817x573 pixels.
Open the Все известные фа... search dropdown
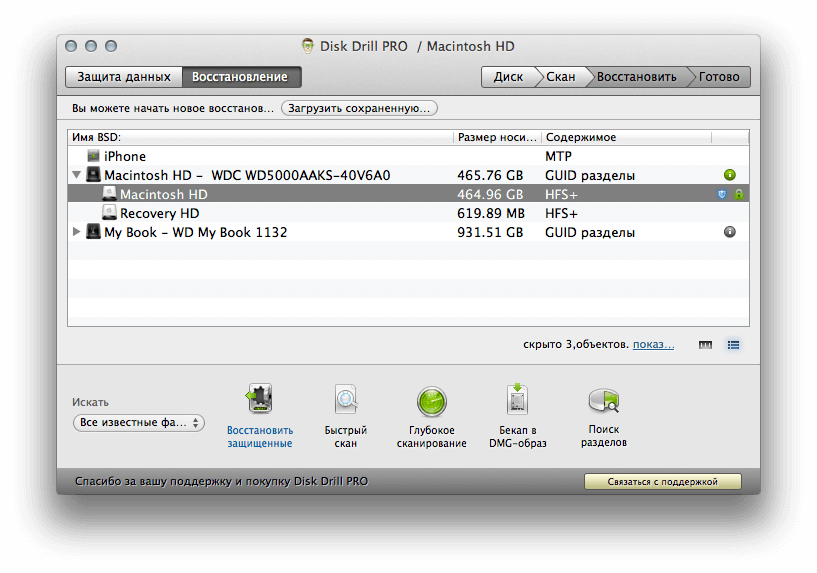pyautogui.click(x=139, y=422)
